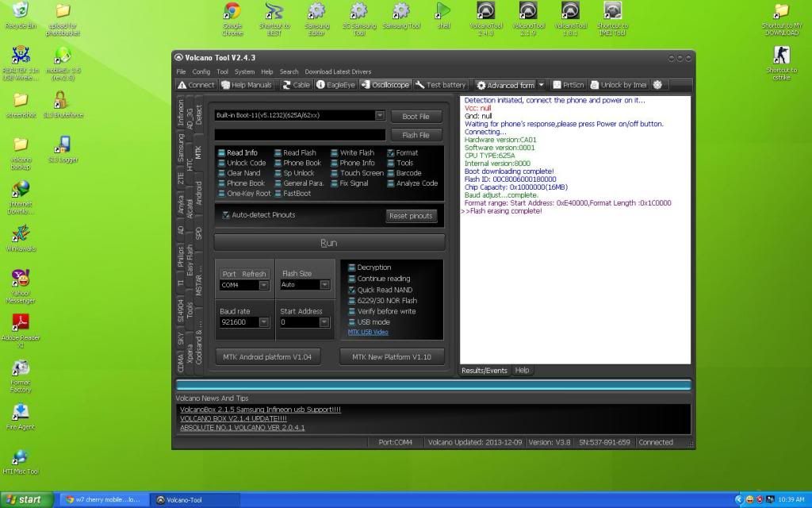This screenshot has width=812, height=508.
Task: Open the Config menu
Action: (201, 71)
